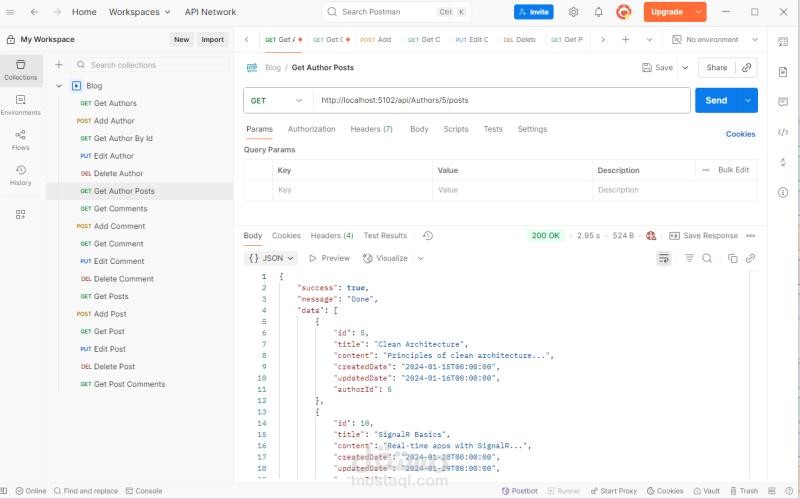800x499 pixels.
Task: Go forward with the right arrow
Action: pyautogui.click(x=57, y=12)
